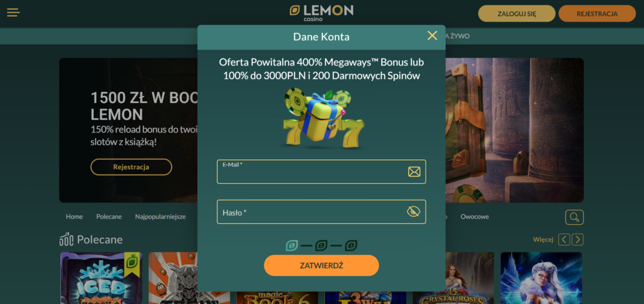Focus the E-Mail input field
This screenshot has height=304, width=644.
pyautogui.click(x=321, y=172)
